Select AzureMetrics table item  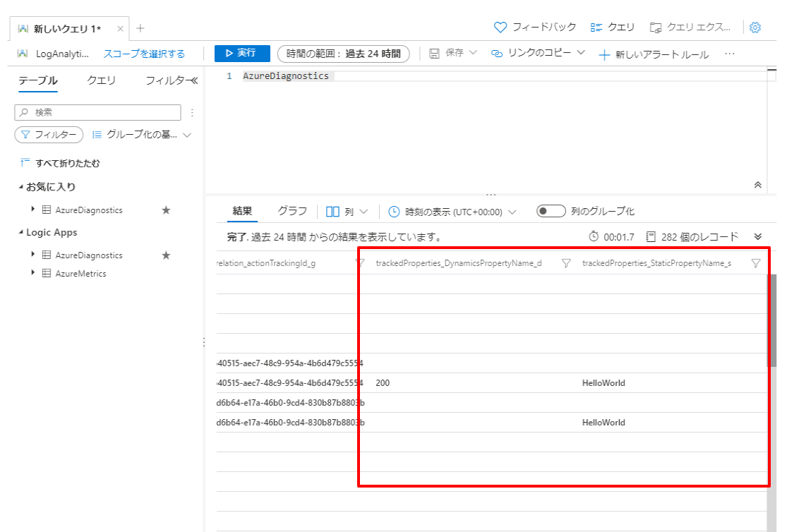click(80, 274)
